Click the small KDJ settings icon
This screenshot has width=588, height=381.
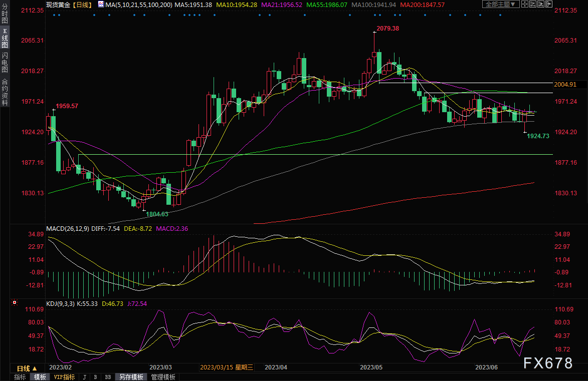[x=14, y=303]
